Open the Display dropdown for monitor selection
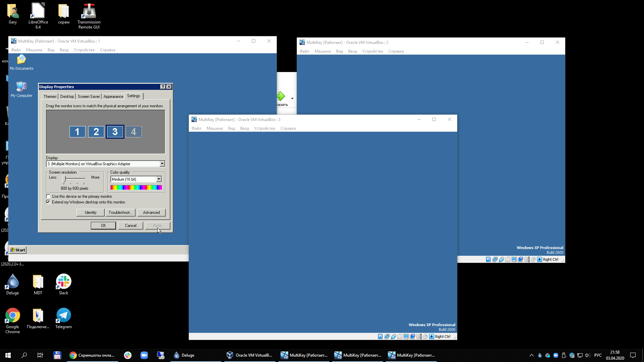Viewport: 644px width, 362px height. (x=161, y=164)
